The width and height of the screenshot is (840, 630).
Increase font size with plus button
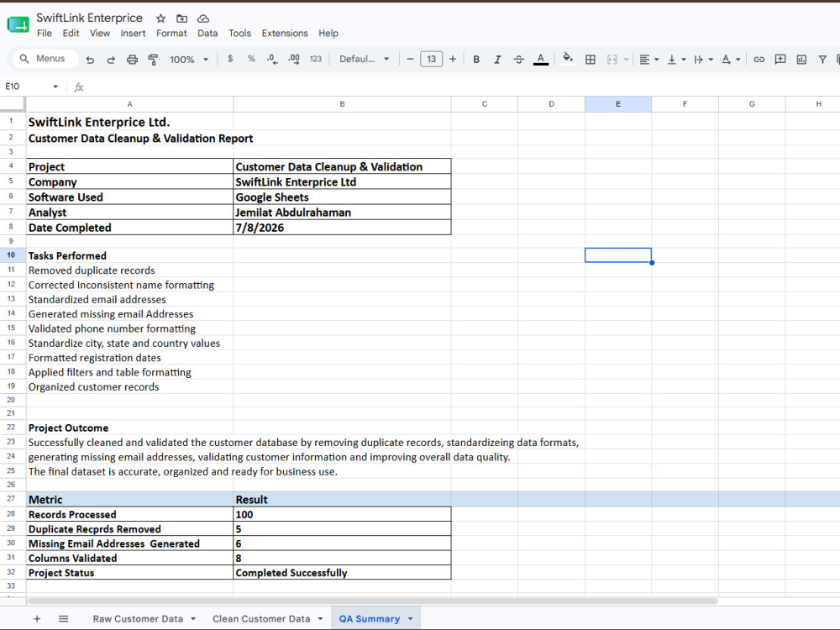[453, 59]
